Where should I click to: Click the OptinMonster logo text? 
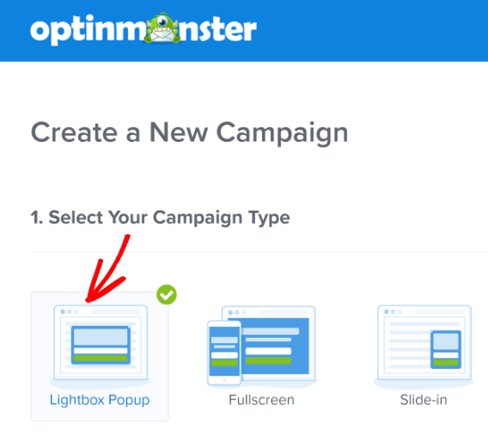point(143,29)
